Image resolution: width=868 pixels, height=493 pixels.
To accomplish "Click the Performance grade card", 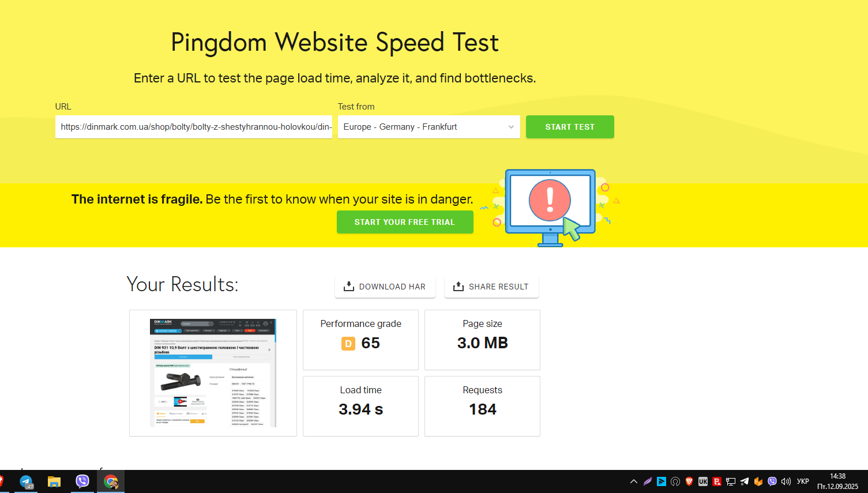I will coord(360,340).
